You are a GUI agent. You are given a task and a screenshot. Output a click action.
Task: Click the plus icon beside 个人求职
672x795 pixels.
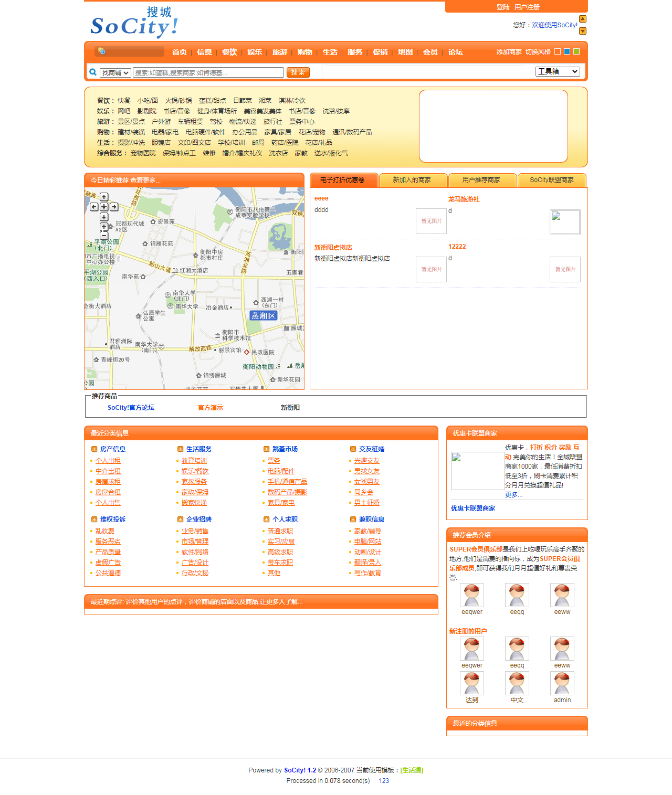266,520
